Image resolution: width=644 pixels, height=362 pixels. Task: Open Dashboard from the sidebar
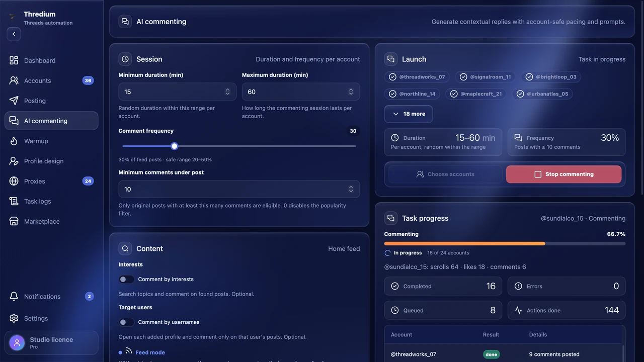pos(51,60)
